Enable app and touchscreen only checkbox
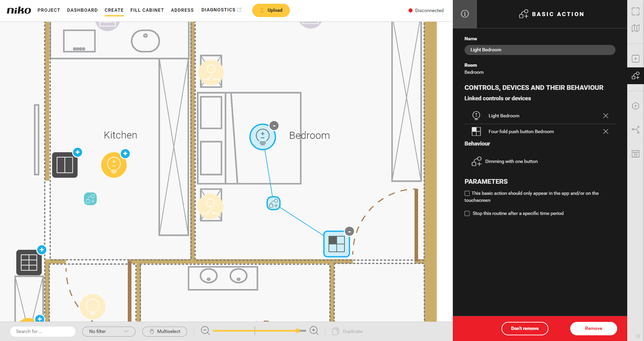Viewport: 644px width, 341px height. point(467,193)
